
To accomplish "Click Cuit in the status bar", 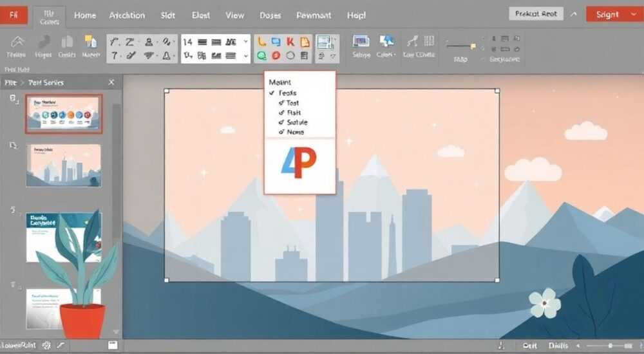I will tap(530, 346).
